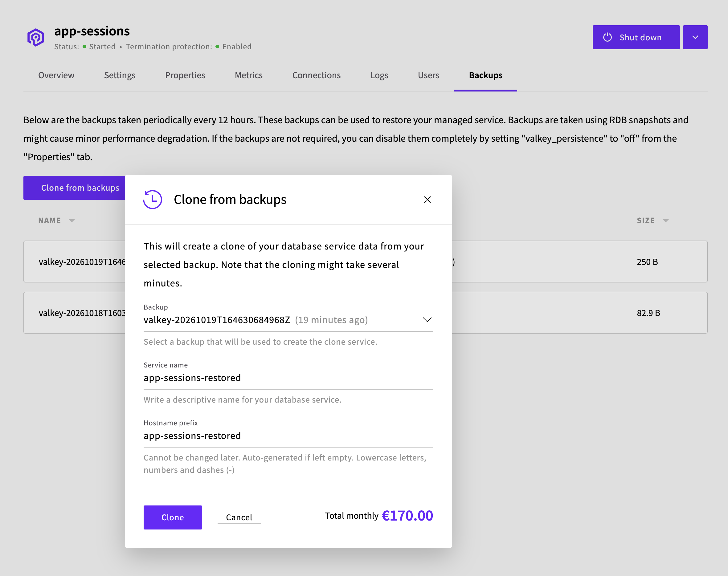
Task: Click the power icon on Shut down
Action: (x=607, y=37)
